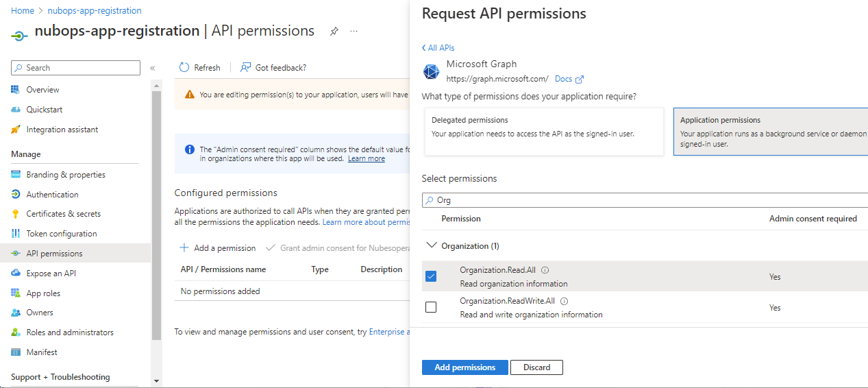Click the Permission column header
868x388 pixels.
(461, 219)
